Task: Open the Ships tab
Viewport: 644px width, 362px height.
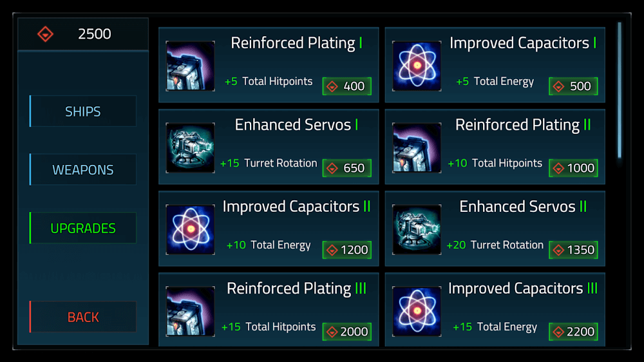Action: pos(83,111)
